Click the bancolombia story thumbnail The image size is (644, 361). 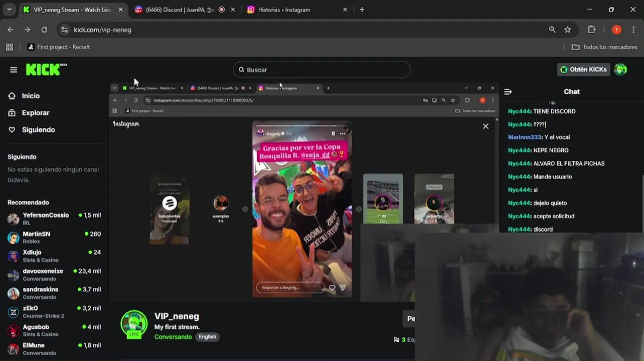[x=170, y=210]
